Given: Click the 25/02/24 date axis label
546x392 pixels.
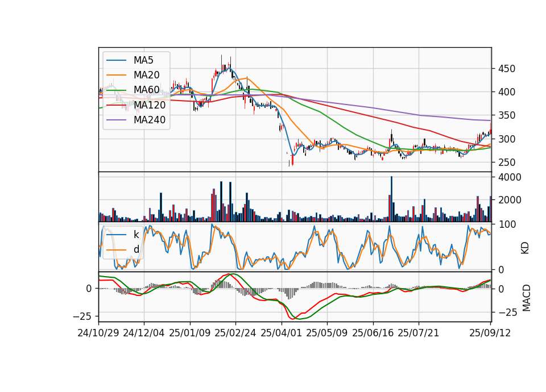Looking at the screenshot, I should tap(235, 333).
